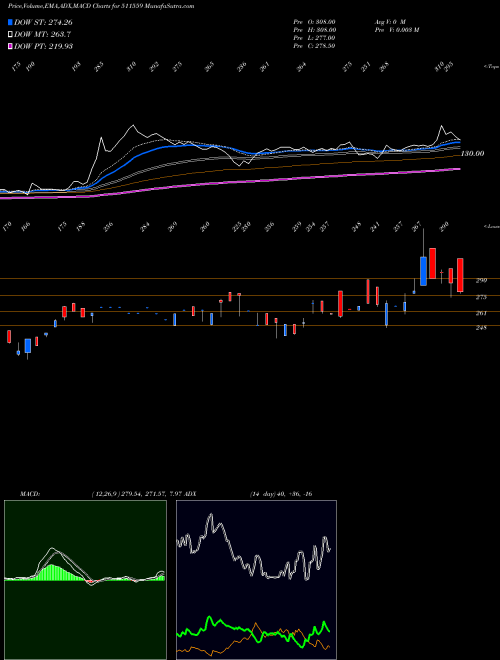The height and width of the screenshot is (660, 500).
Task: Click the Pre H: 308.00 value
Action: (314, 30)
